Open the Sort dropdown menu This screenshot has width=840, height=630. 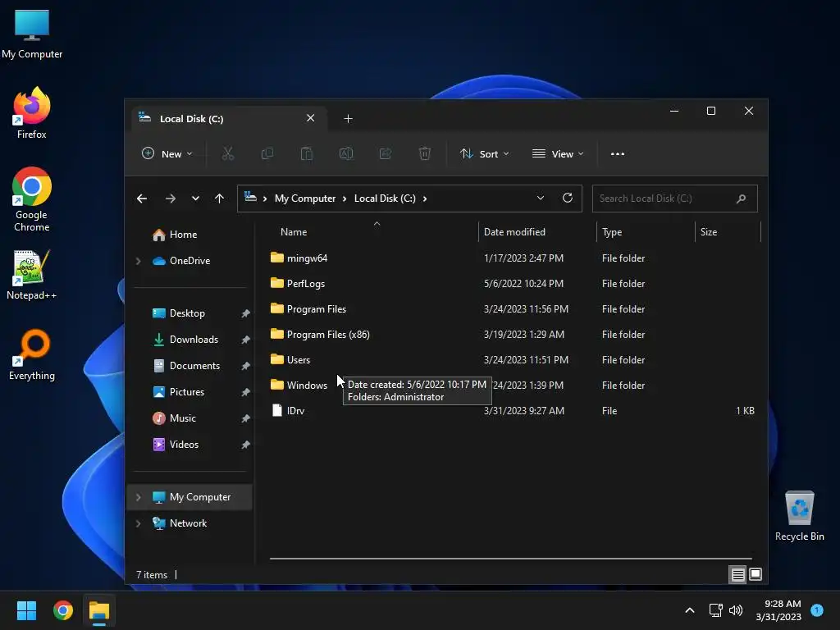point(484,153)
